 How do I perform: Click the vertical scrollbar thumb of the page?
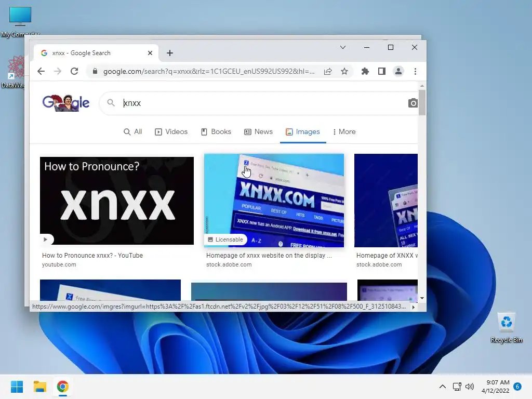tap(422, 102)
